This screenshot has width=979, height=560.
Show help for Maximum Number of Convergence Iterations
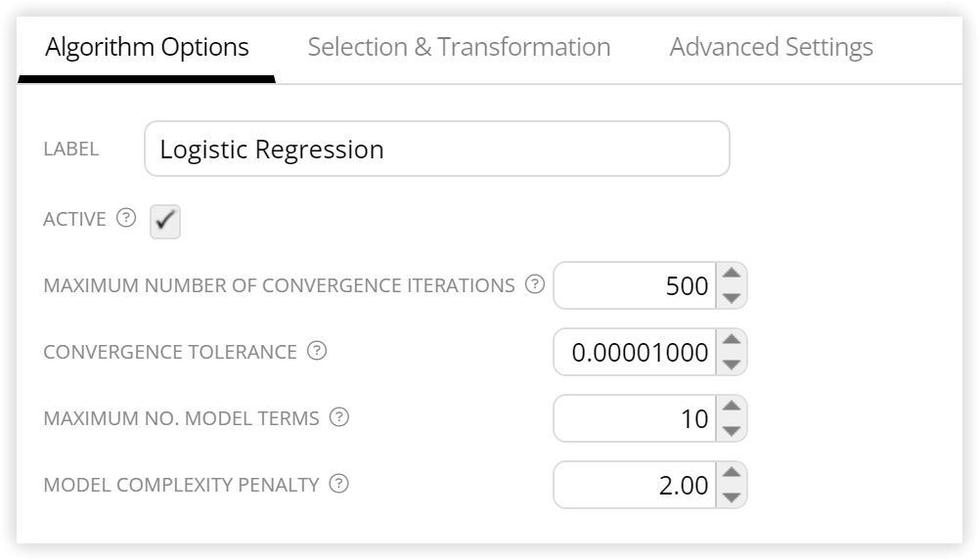click(x=535, y=284)
